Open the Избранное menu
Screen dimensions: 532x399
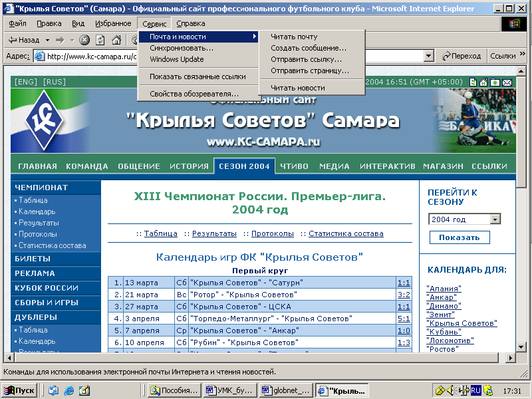point(113,23)
